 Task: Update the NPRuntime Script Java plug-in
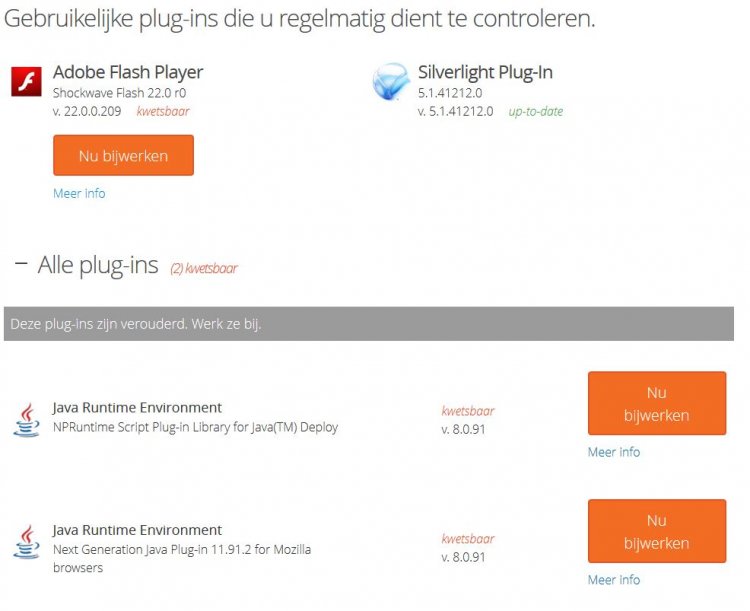656,404
